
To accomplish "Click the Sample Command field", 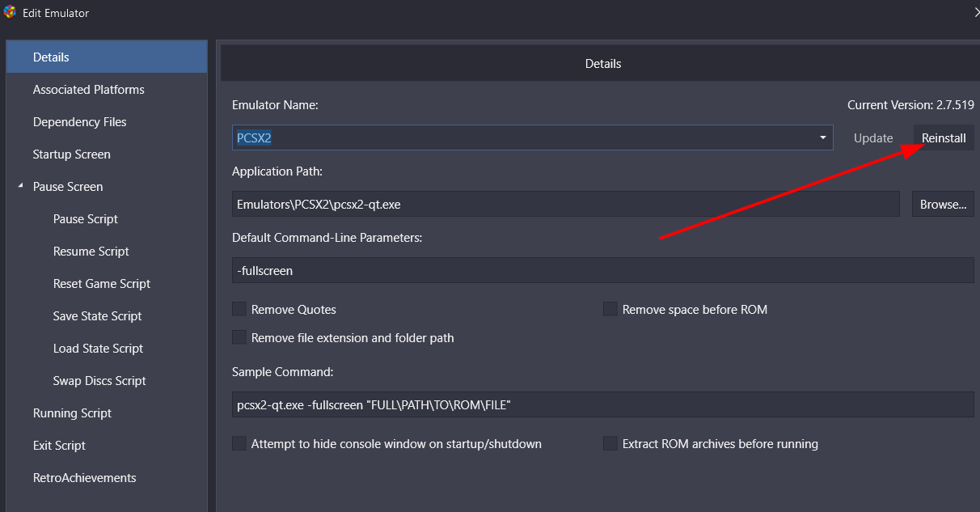I will coord(602,404).
